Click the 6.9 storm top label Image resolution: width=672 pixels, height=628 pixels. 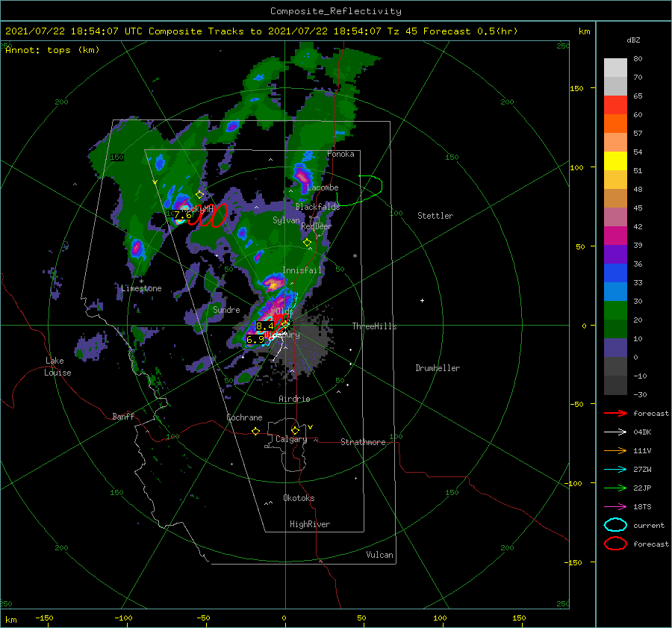255,340
